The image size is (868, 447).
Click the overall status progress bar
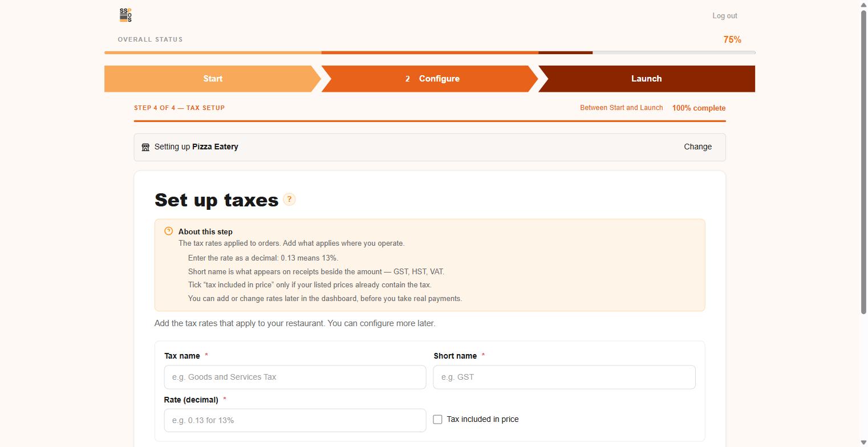pos(430,52)
